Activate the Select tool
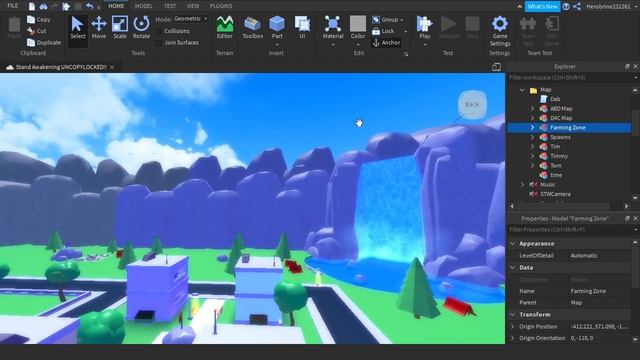 [x=77, y=28]
